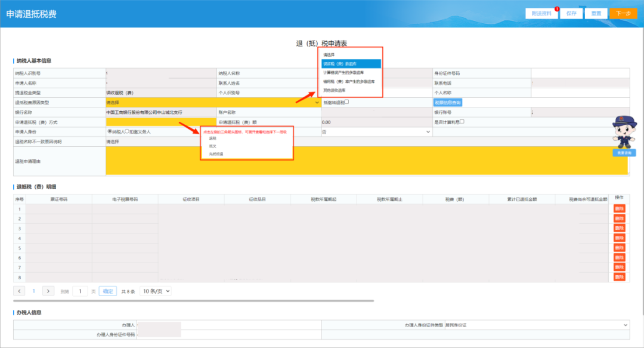Expand 退抵税费原因类型 yellow dropdown
Image resolution: width=644 pixels, height=348 pixels.
coord(213,103)
